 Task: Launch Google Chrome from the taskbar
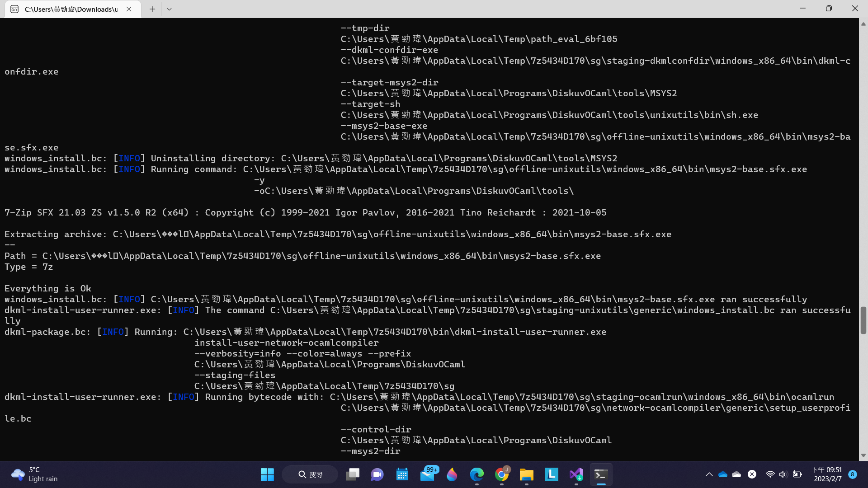(502, 474)
